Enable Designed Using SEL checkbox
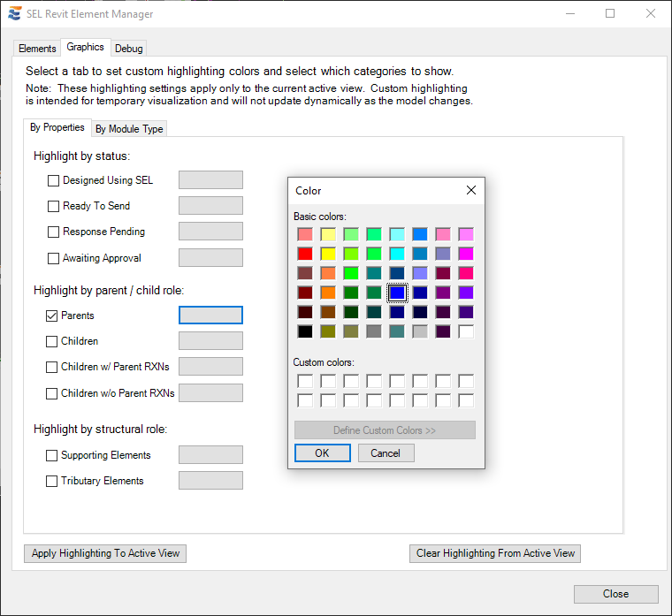The height and width of the screenshot is (616, 672). (x=53, y=180)
